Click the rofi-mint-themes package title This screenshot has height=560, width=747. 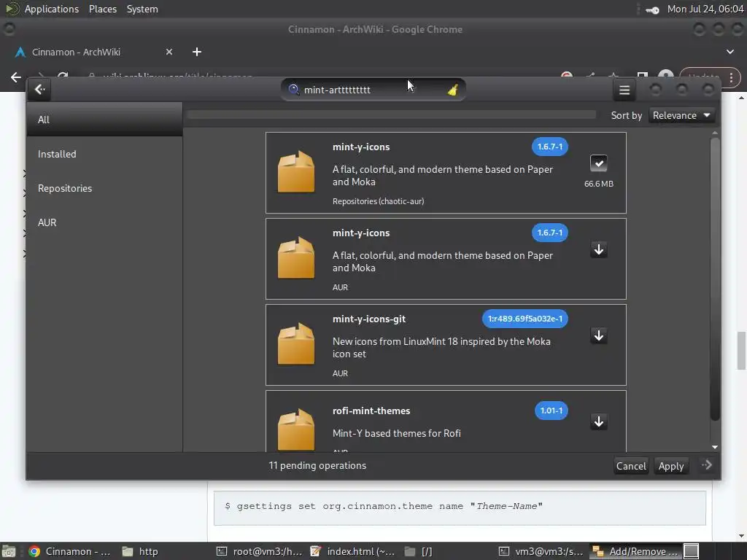[x=371, y=411]
